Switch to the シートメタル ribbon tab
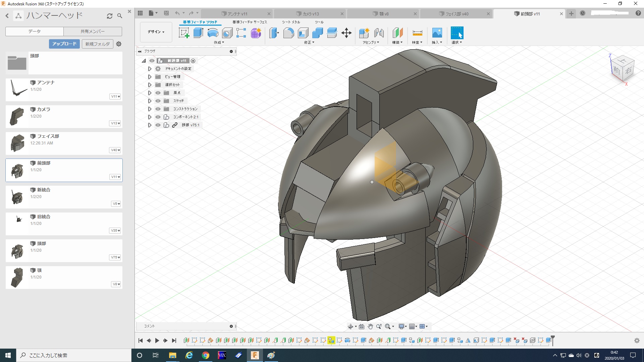This screenshot has height=362, width=644. (x=291, y=22)
